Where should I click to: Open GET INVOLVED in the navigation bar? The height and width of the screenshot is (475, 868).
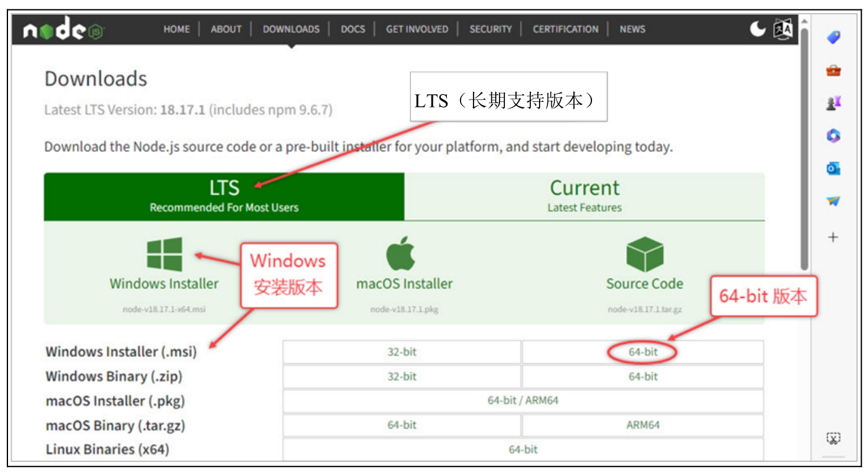coord(417,29)
